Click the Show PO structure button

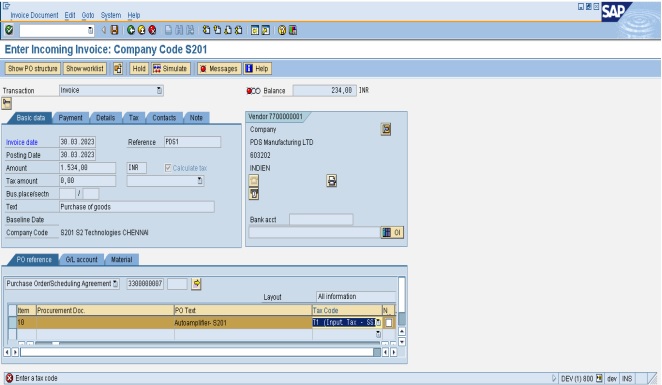point(33,68)
